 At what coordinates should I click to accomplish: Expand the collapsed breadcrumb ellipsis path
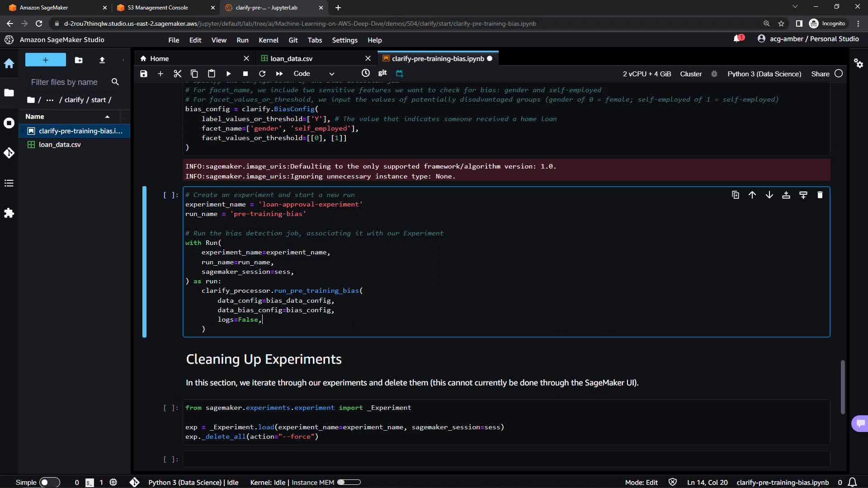50,100
